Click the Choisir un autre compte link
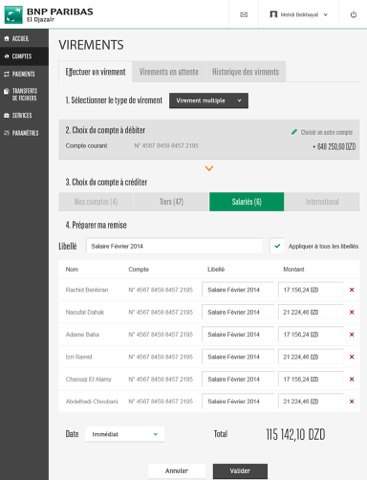The image size is (367, 480). [327, 132]
